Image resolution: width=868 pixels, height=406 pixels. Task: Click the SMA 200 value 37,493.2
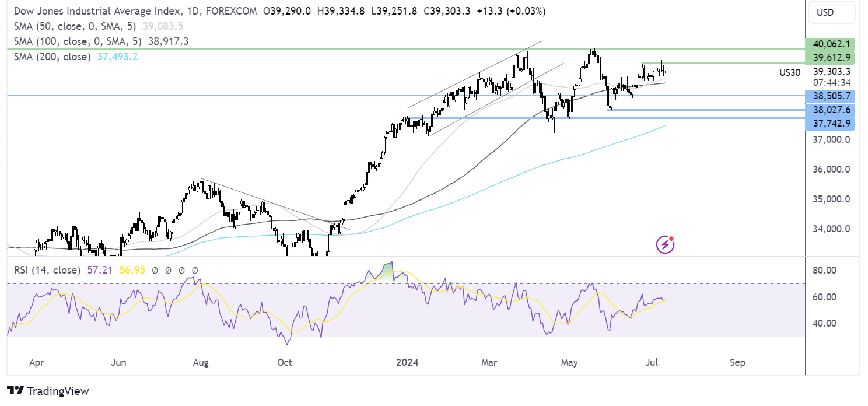click(117, 57)
